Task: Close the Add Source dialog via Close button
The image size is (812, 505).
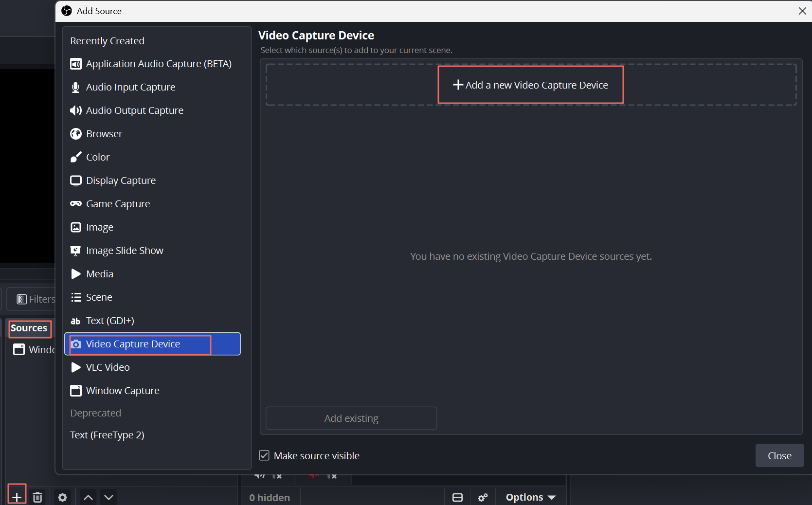Action: [x=779, y=455]
